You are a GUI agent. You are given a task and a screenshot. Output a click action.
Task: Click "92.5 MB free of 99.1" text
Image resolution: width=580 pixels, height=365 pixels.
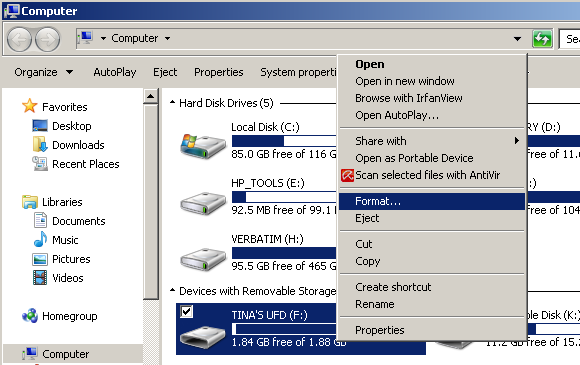pos(281,210)
